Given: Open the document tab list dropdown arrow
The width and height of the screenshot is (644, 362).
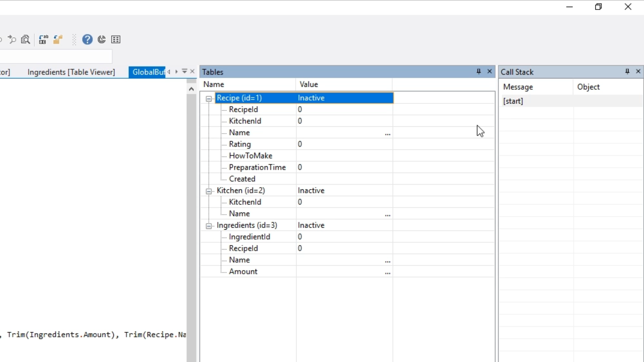Looking at the screenshot, I should [x=184, y=71].
